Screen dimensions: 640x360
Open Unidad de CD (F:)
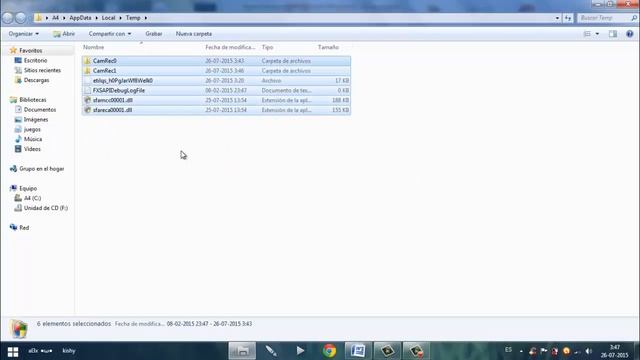(x=46, y=208)
